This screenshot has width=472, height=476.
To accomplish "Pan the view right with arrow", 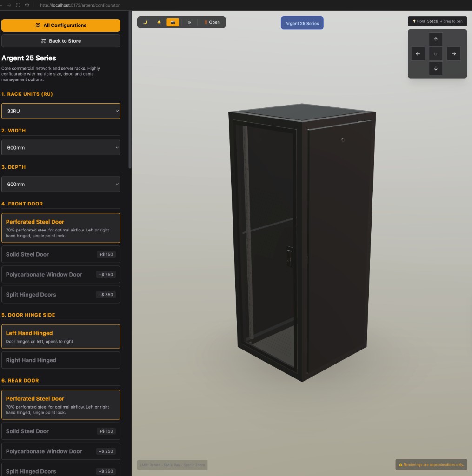I will pyautogui.click(x=453, y=54).
